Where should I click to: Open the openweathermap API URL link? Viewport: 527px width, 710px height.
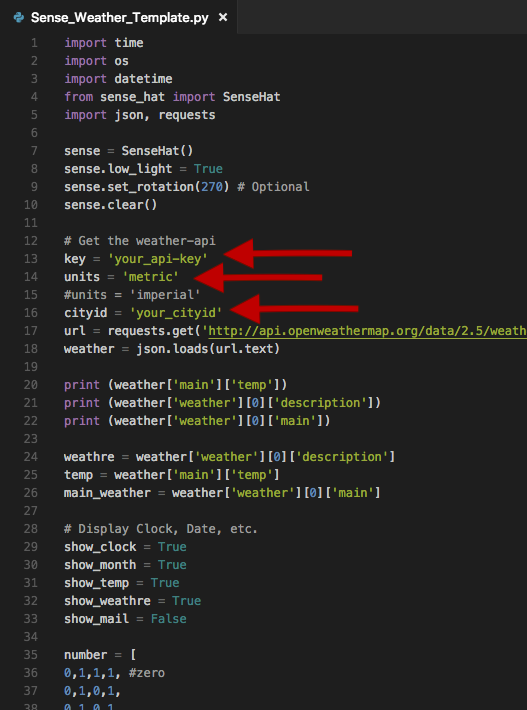(x=367, y=331)
